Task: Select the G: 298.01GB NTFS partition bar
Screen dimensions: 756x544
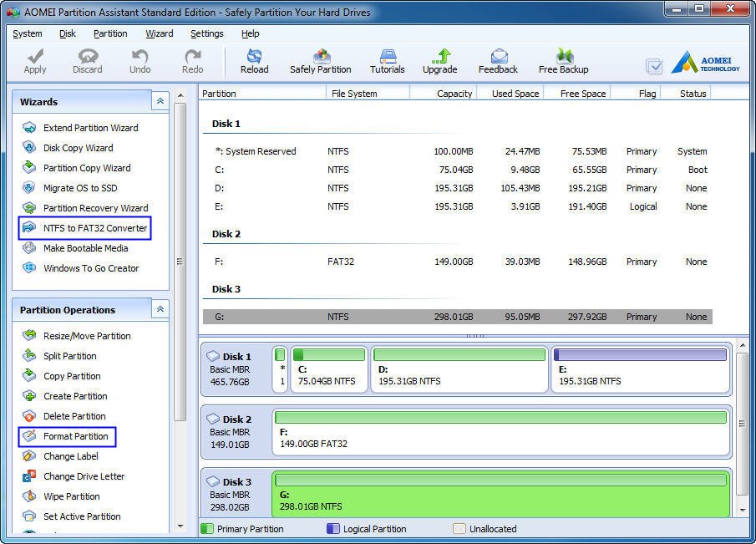Action: [501, 493]
